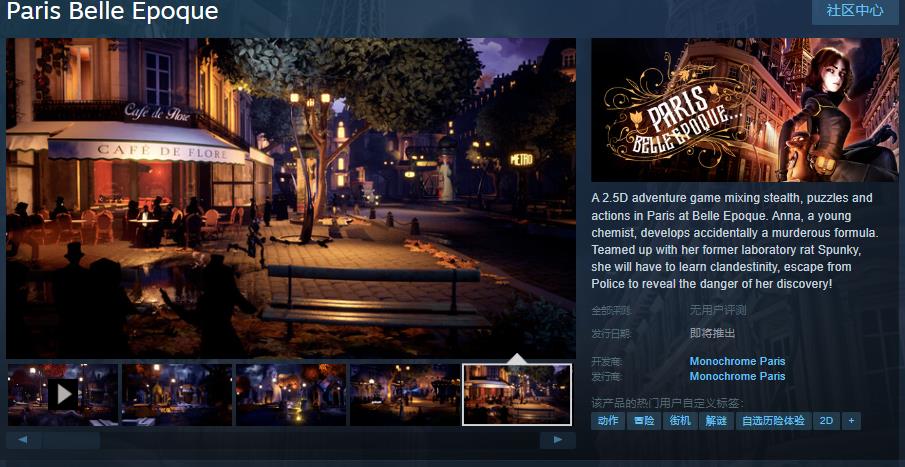Click the main Café de Flore screenshot

291,198
